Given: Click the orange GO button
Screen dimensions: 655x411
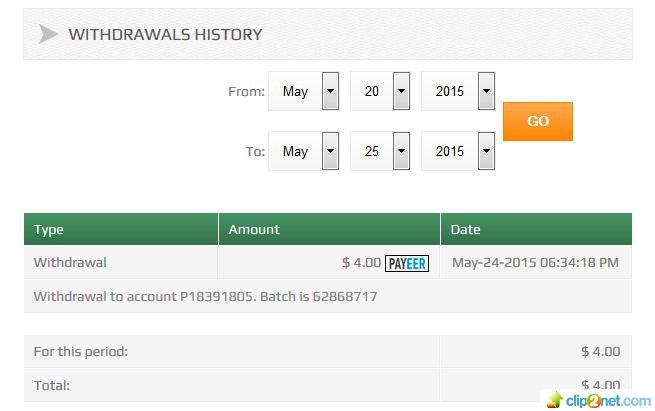Looking at the screenshot, I should point(537,121).
